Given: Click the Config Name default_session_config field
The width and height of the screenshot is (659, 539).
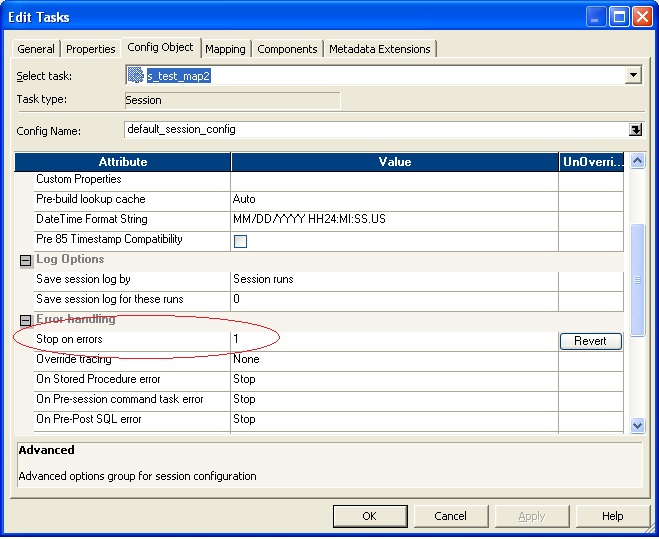Looking at the screenshot, I should click(x=376, y=129).
